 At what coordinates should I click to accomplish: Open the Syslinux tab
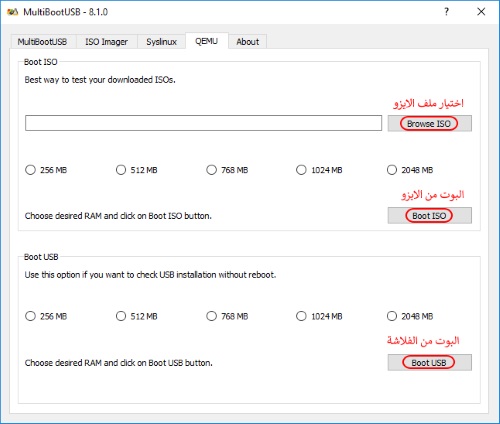[161, 42]
